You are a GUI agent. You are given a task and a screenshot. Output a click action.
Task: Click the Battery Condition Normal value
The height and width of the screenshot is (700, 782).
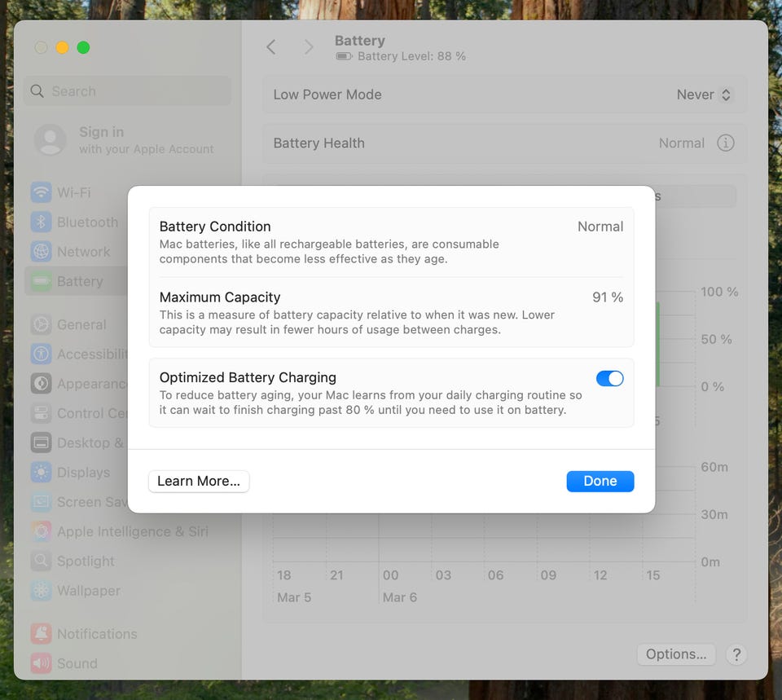(600, 227)
